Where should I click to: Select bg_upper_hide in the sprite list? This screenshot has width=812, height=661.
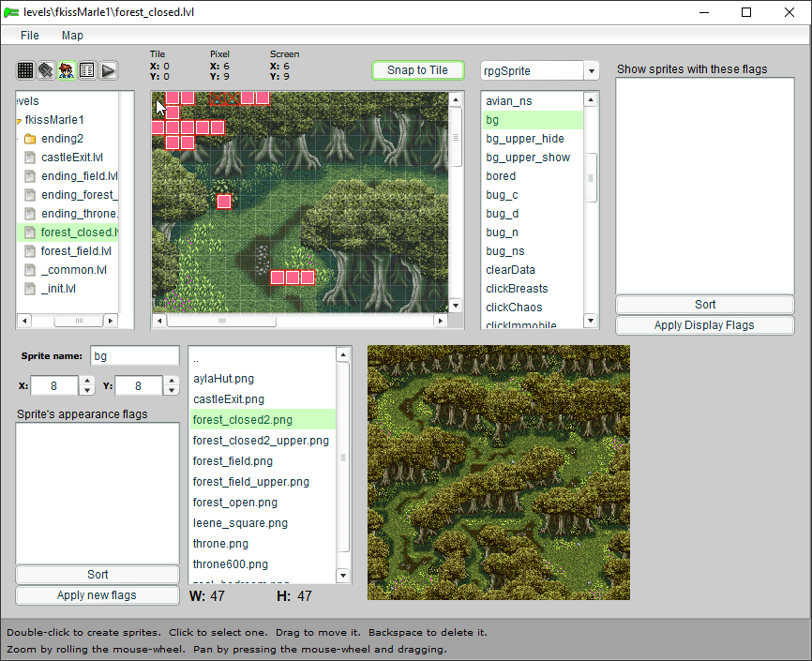point(525,139)
